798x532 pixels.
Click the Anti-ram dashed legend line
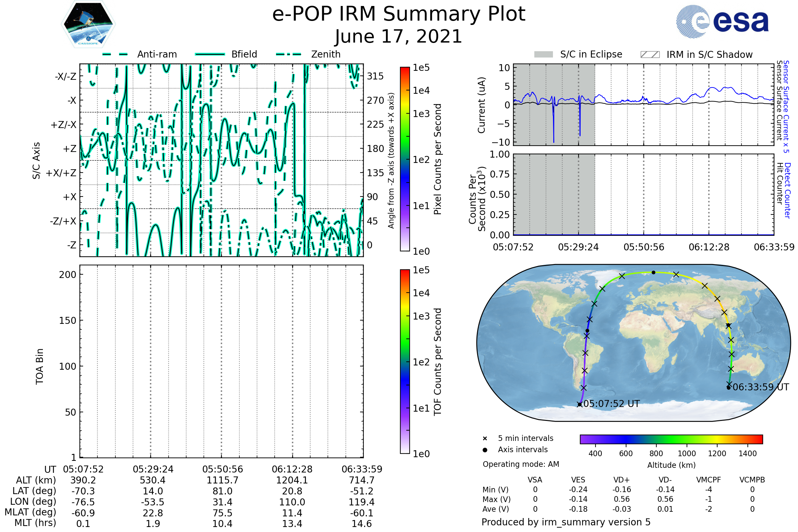click(115, 54)
